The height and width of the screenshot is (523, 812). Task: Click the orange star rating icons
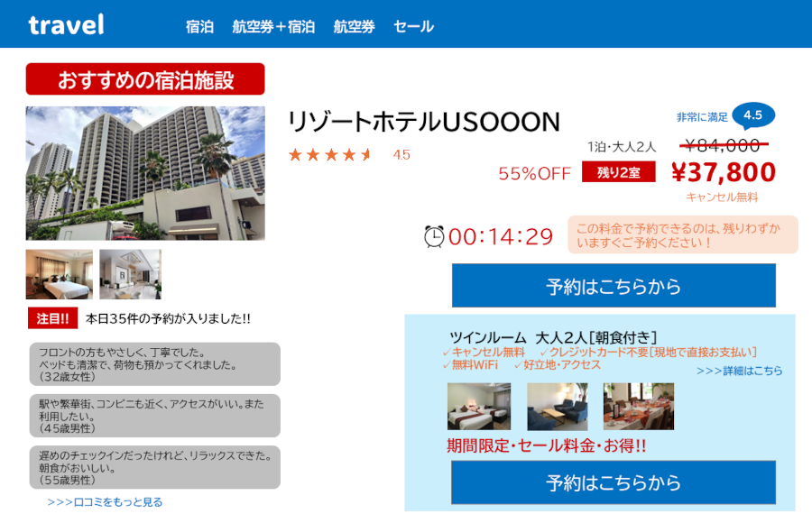tap(330, 155)
